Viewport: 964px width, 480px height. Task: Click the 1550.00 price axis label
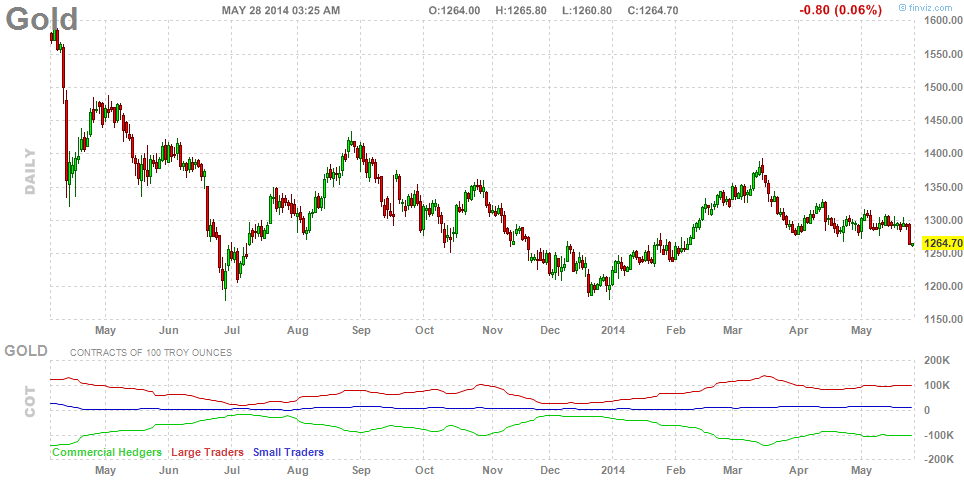pyautogui.click(x=942, y=54)
